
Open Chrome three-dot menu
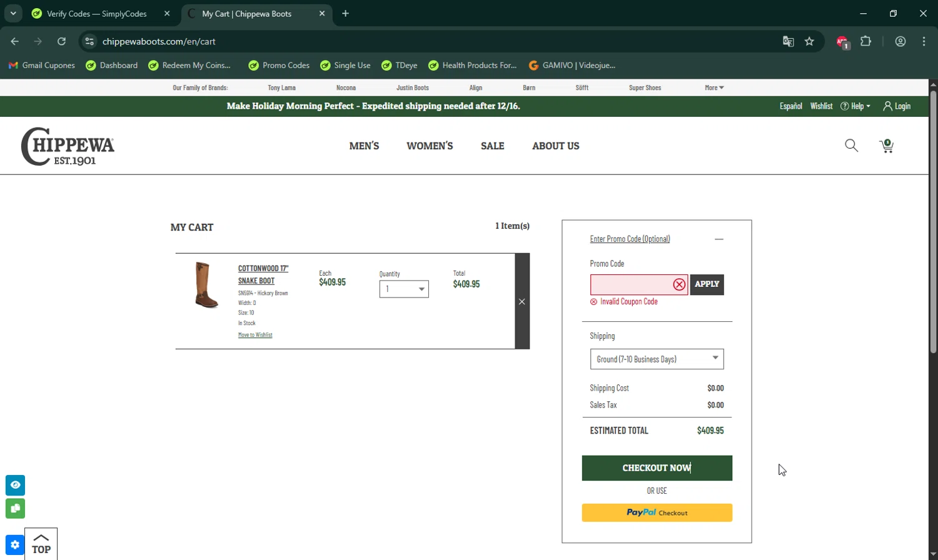pos(924,41)
